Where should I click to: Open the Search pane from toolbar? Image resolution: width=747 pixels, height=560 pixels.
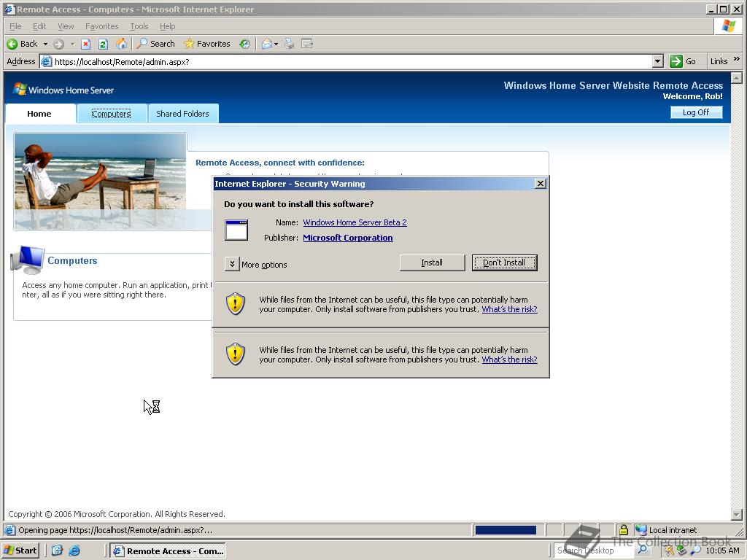coord(156,44)
